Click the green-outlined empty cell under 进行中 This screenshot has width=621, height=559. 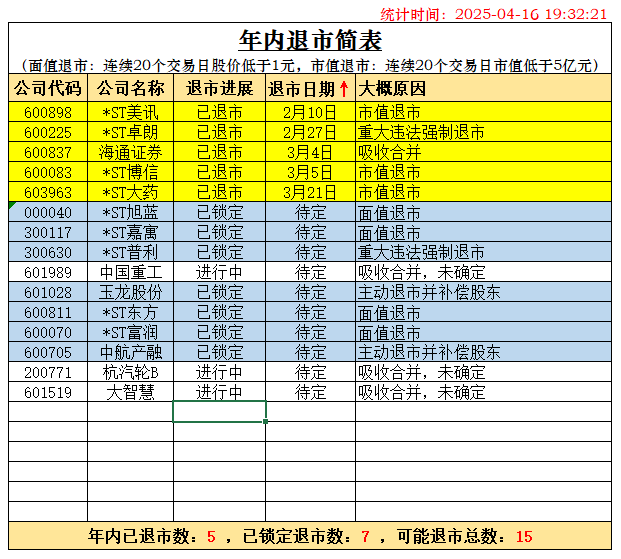(x=219, y=412)
